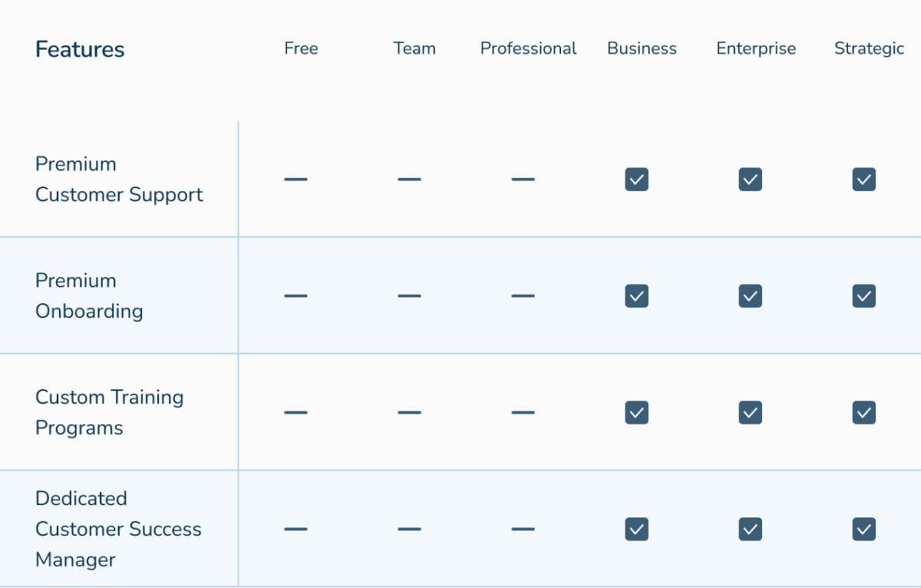This screenshot has width=921, height=588.
Task: Click Business checkmark for Dedicated Customer Success Manager
Action: tap(636, 529)
